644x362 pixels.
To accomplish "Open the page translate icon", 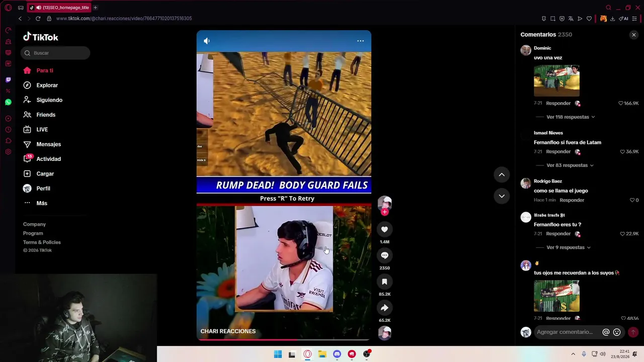I will coord(571,19).
